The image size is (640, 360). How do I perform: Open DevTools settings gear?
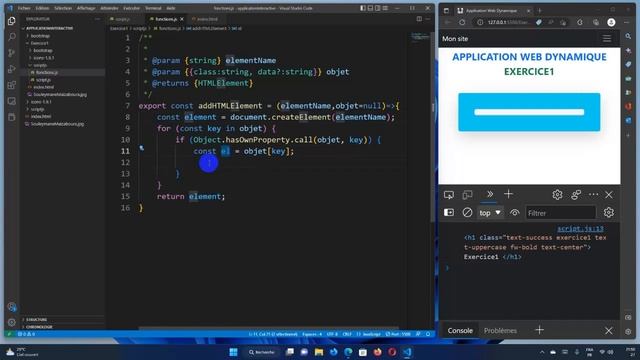pos(557,195)
